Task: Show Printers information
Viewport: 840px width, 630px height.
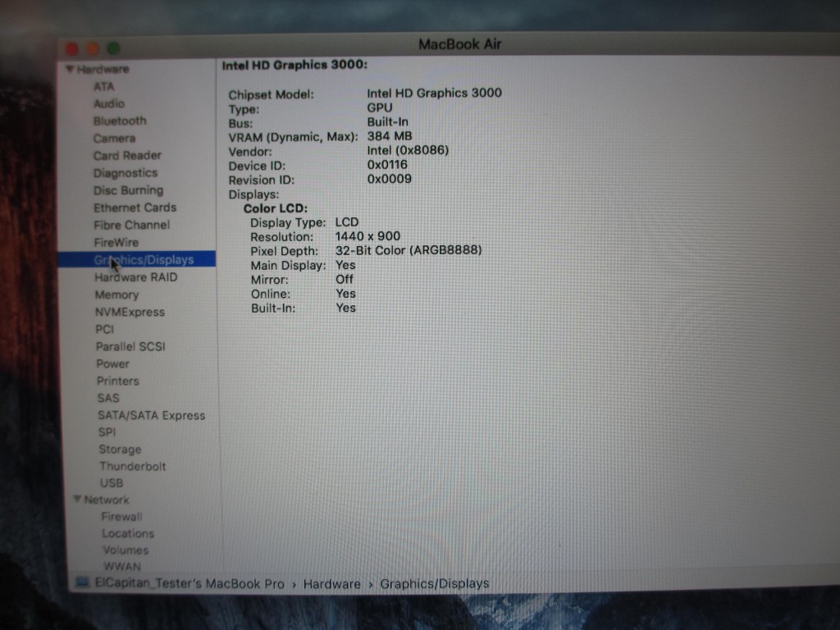Action: point(117,381)
